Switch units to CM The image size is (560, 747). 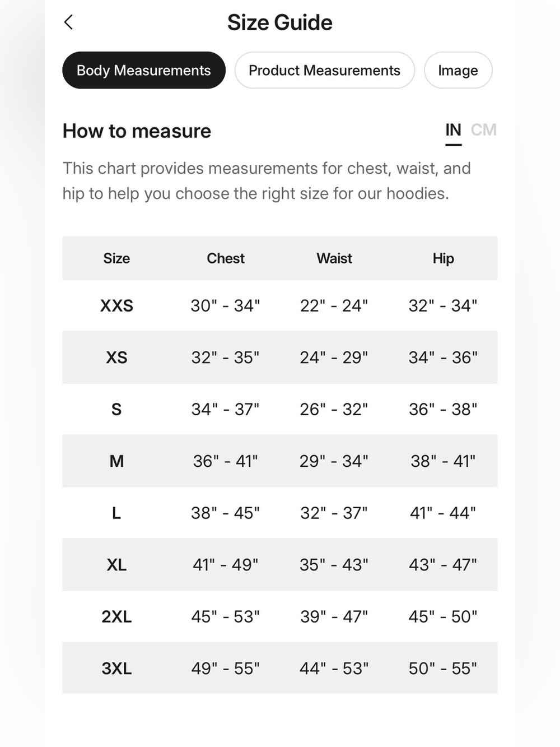pyautogui.click(x=483, y=130)
